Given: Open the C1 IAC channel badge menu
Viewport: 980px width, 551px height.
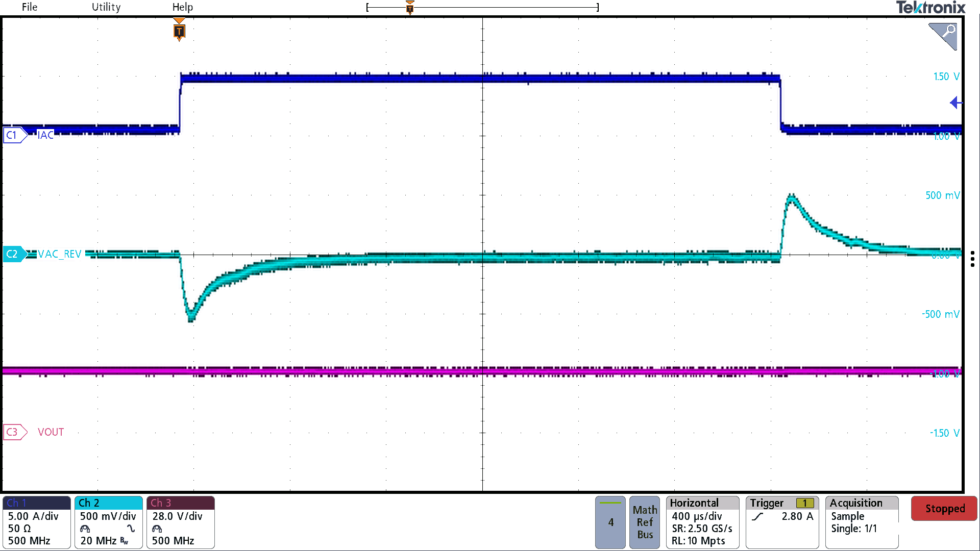Looking at the screenshot, I should [14, 135].
